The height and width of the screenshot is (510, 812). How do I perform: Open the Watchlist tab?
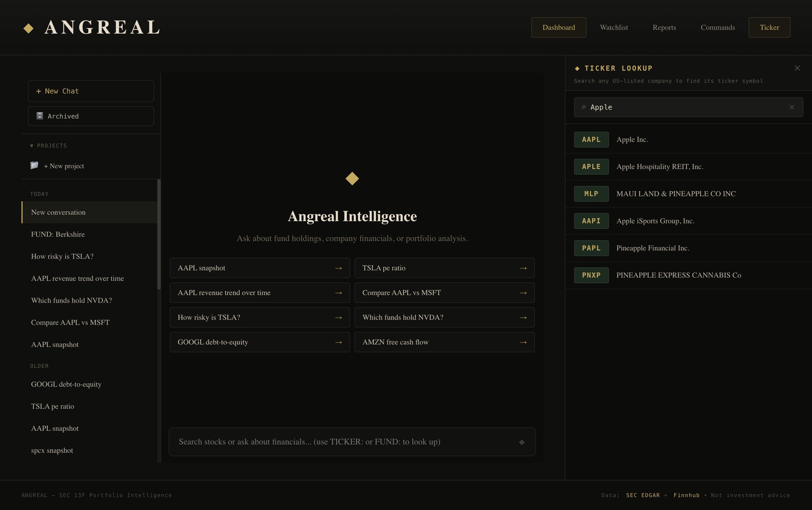(x=614, y=28)
